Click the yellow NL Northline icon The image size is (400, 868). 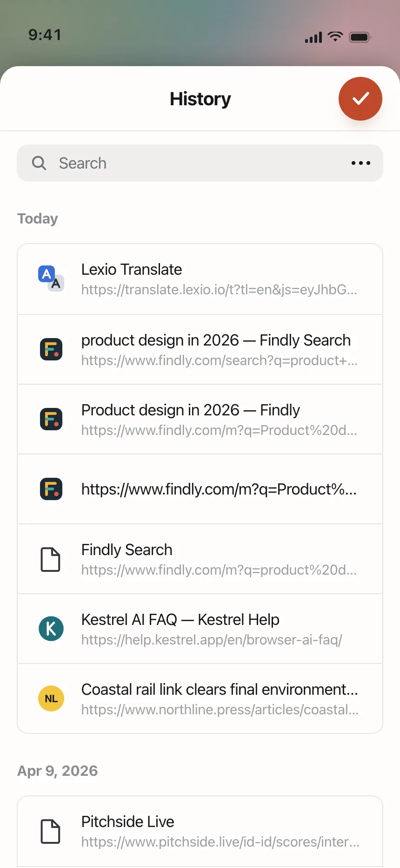pyautogui.click(x=51, y=698)
